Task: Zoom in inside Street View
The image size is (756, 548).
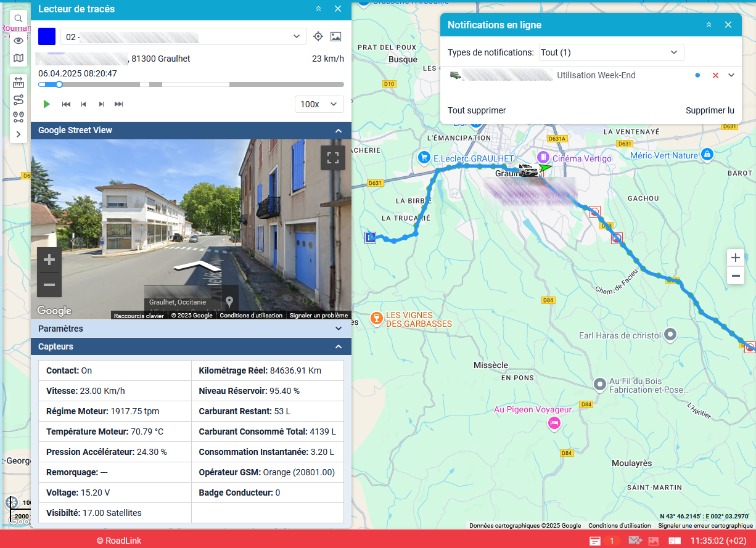Action: pos(49,260)
